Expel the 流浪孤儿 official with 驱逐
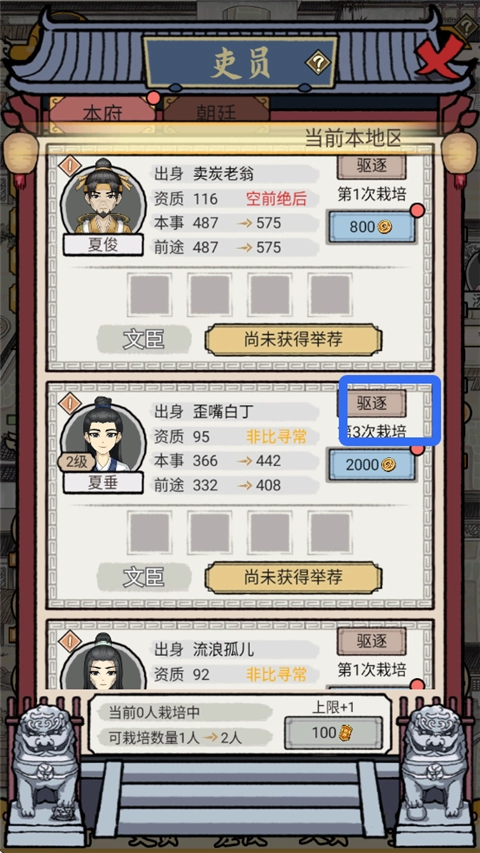The height and width of the screenshot is (853, 480). click(372, 641)
